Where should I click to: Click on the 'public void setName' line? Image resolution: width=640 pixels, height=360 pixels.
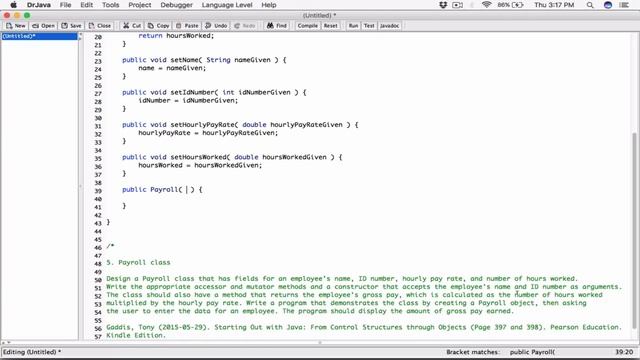[x=204, y=60]
